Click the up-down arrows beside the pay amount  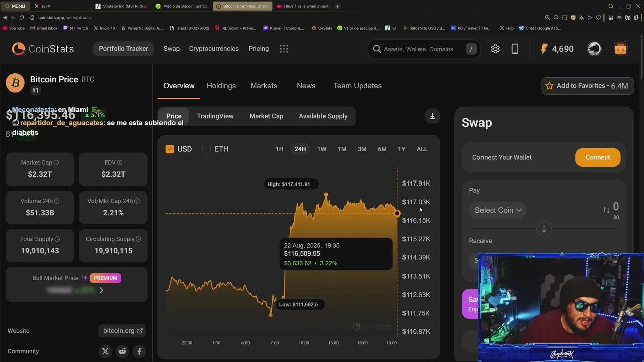[606, 210]
